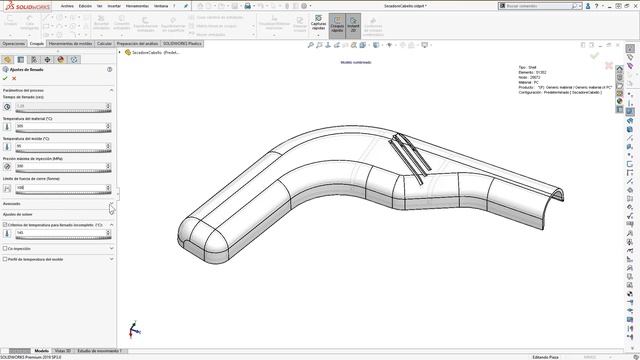Open File Explorer task pane tab
Image resolution: width=640 pixels, height=360 pixels.
click(x=620, y=86)
